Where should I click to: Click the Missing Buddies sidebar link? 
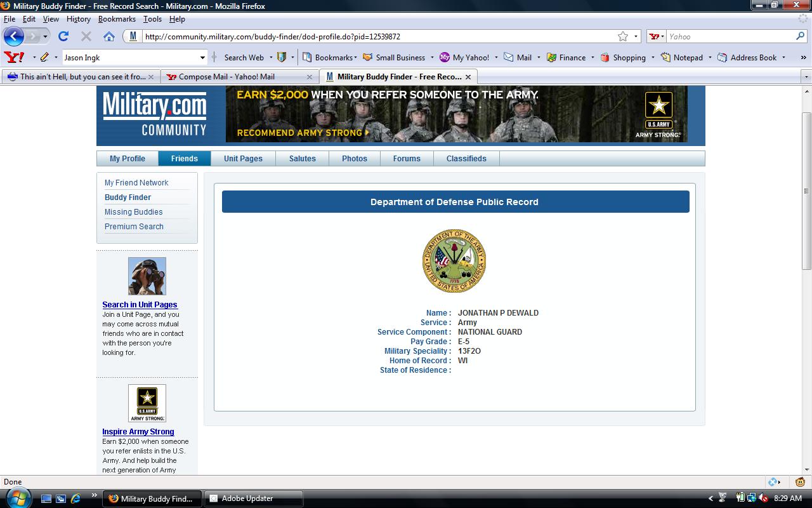coord(133,212)
